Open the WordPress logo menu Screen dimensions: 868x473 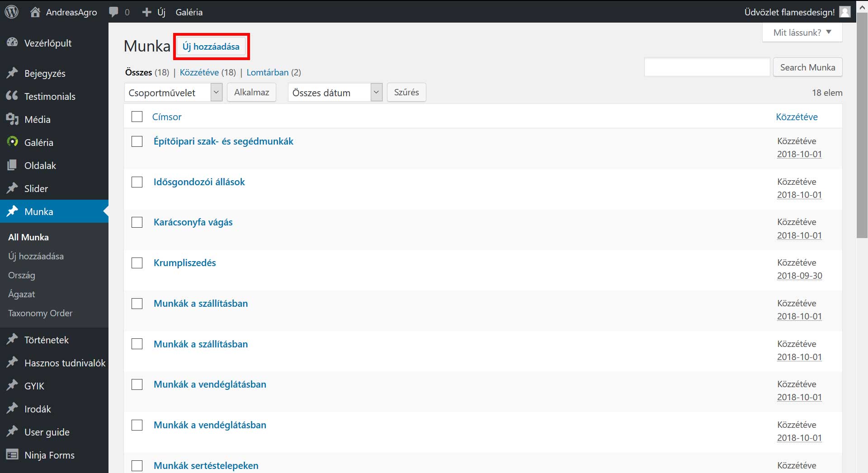click(x=11, y=12)
